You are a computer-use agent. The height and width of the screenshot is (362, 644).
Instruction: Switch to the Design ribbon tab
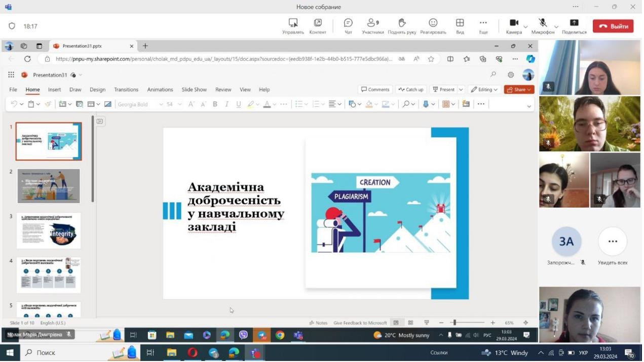[98, 90]
